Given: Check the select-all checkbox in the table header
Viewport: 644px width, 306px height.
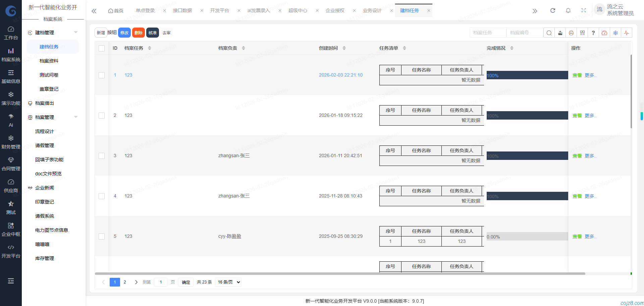Looking at the screenshot, I should [x=102, y=48].
